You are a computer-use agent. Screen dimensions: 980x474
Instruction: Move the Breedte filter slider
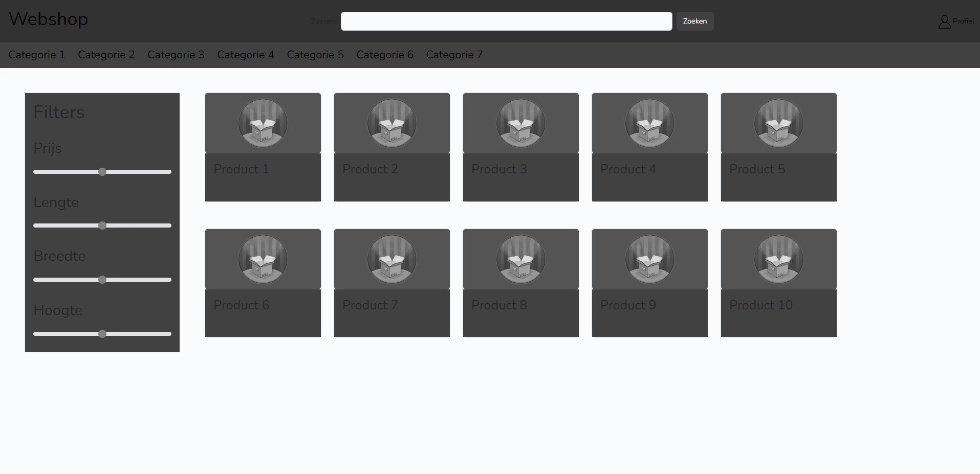(102, 280)
